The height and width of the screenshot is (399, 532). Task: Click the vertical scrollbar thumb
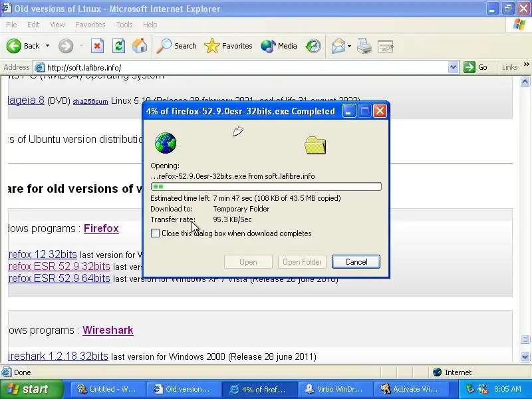tap(525, 339)
